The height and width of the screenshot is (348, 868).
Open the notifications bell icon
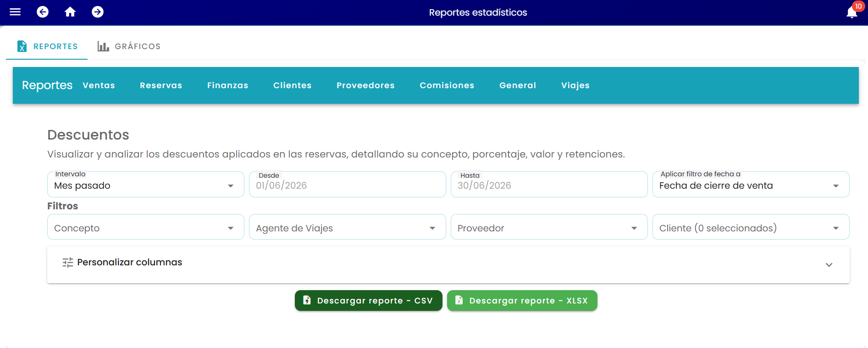pyautogui.click(x=852, y=12)
